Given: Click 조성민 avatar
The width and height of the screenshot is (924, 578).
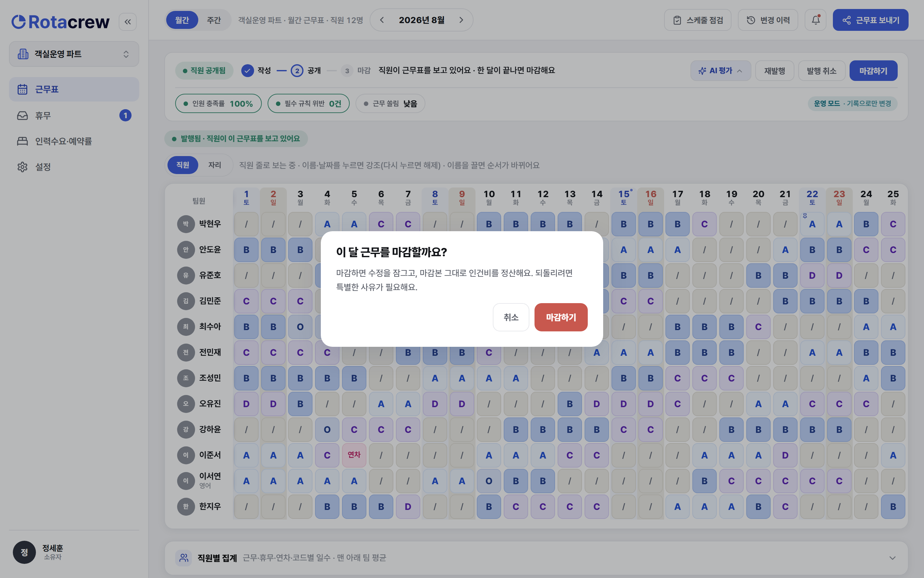Looking at the screenshot, I should click(x=185, y=378).
